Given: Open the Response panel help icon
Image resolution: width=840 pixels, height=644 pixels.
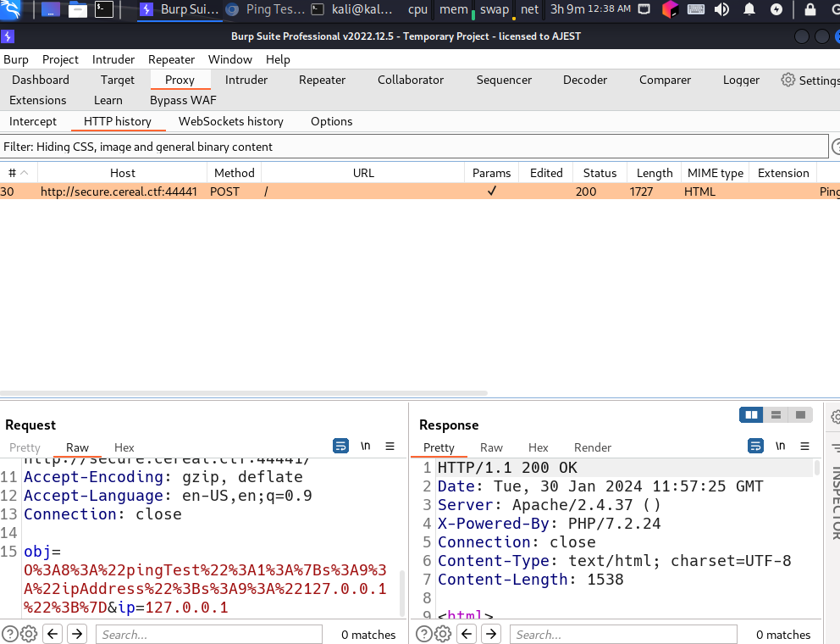Looking at the screenshot, I should click(x=423, y=634).
